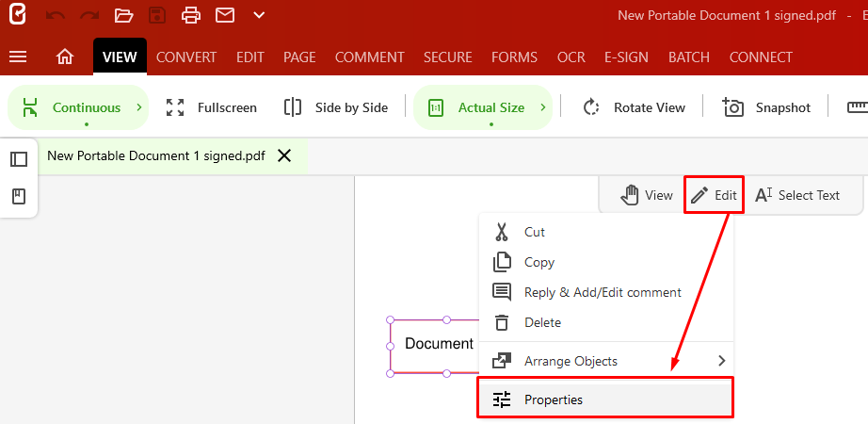Switch to the EDIT tab
868x424 pixels.
(250, 57)
